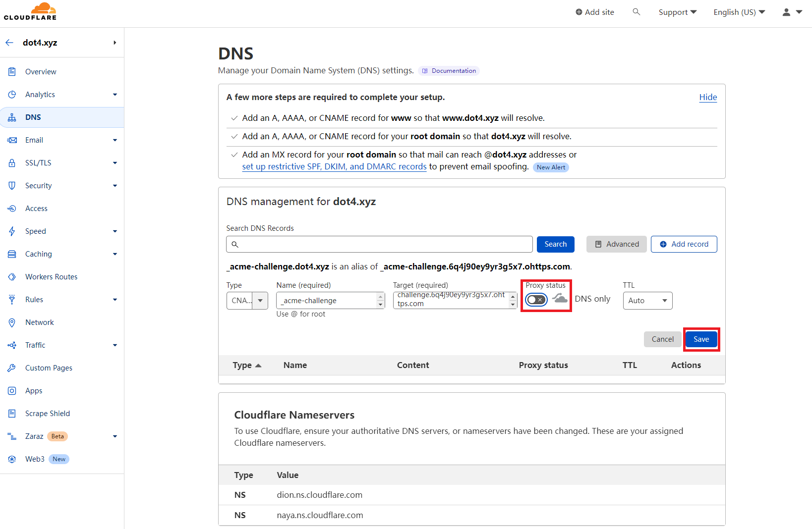Expand the Traffic submenu arrow

[x=115, y=345]
